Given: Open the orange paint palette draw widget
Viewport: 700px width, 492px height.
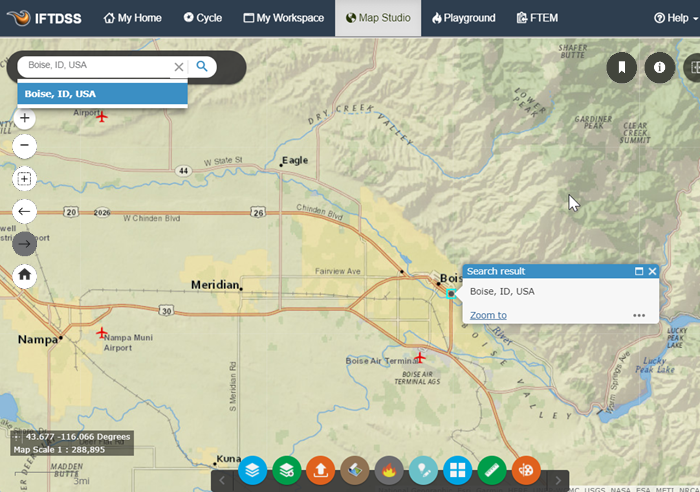Looking at the screenshot, I should click(526, 470).
